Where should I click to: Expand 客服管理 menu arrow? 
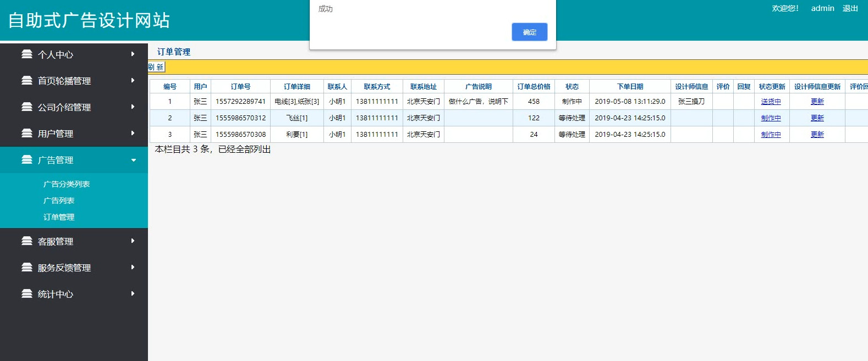(133, 241)
